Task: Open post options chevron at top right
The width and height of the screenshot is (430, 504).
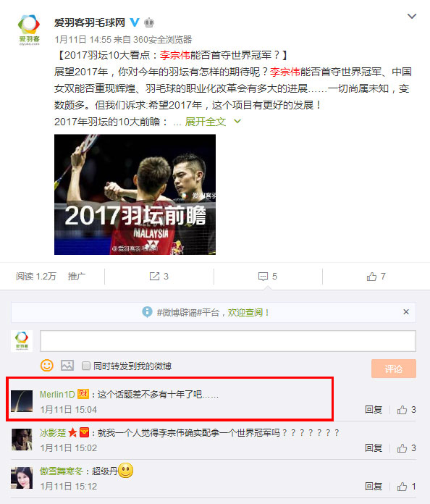Action: (412, 16)
